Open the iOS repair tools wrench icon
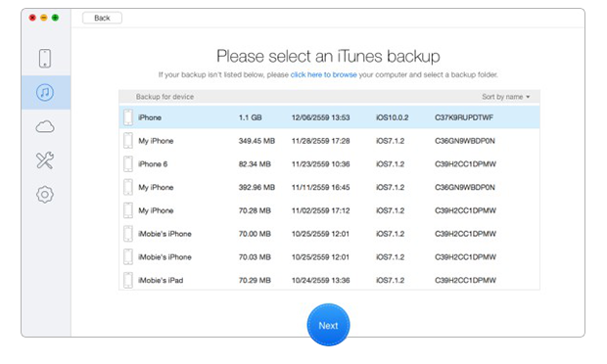This screenshot has width=607, height=364. tap(45, 160)
